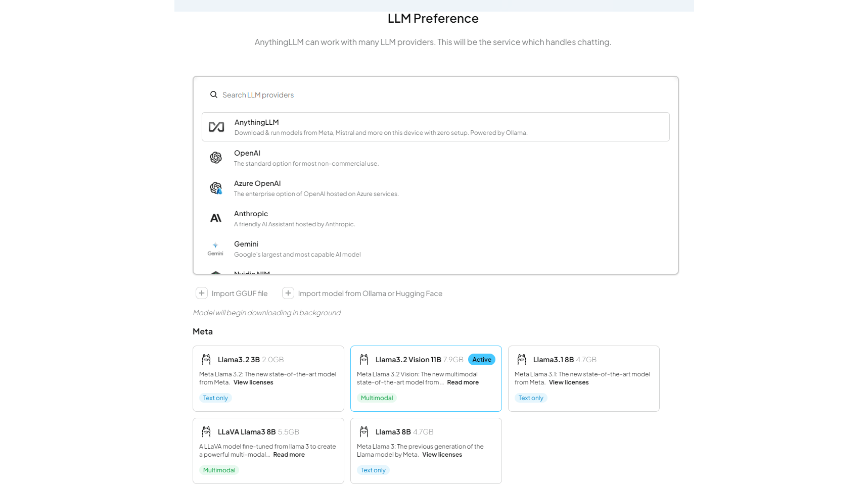Click the Llama3.2 3B llama icon
This screenshot has height=488, width=868.
point(206,359)
